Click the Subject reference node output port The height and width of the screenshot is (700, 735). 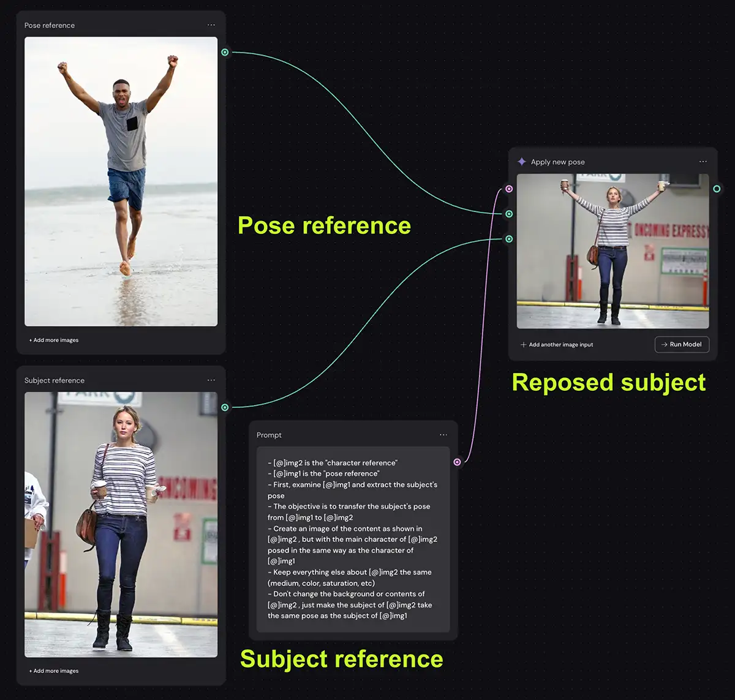point(225,407)
